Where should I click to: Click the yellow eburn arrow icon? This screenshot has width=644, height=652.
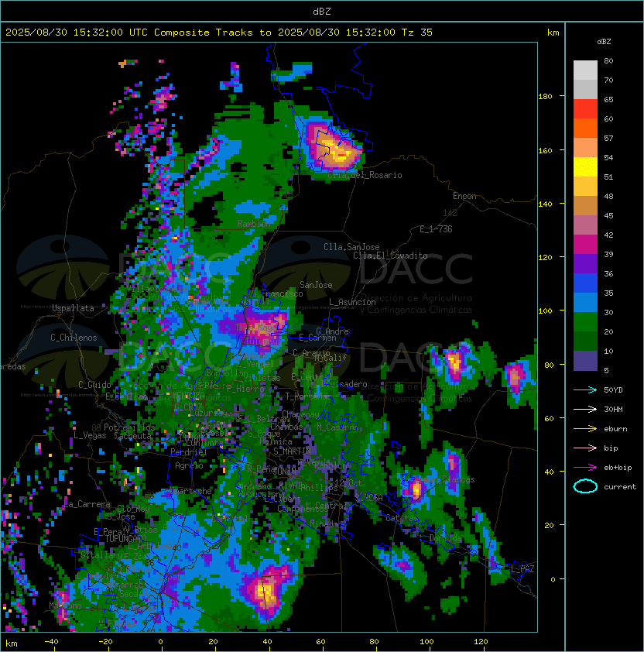pos(585,429)
